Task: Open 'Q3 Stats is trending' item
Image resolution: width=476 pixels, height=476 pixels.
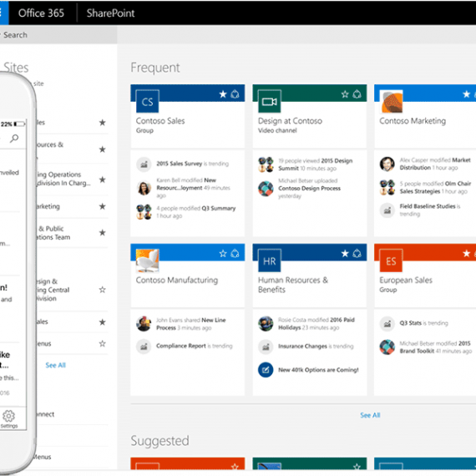Action: click(x=423, y=323)
